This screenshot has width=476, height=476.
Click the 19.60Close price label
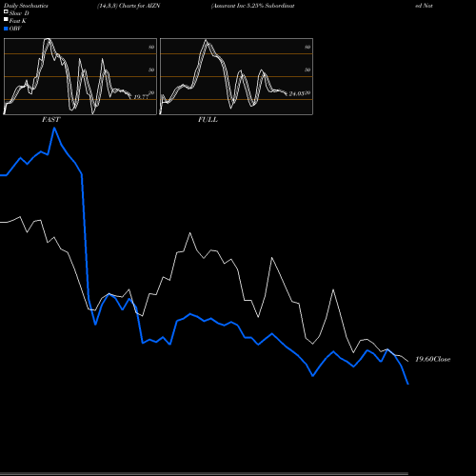tap(433, 359)
